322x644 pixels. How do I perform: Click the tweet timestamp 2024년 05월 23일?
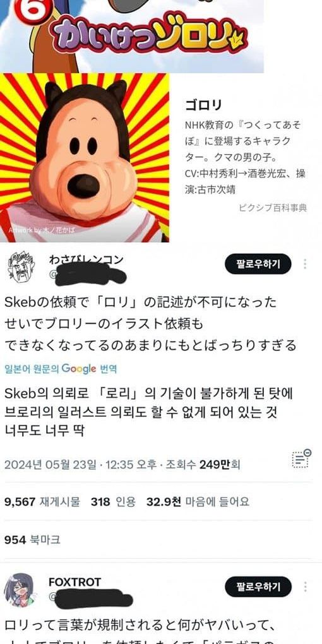pos(51,465)
